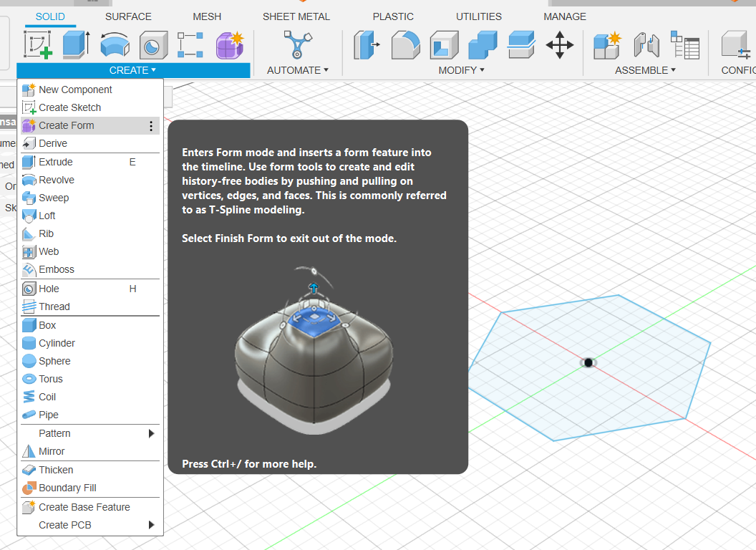Image resolution: width=756 pixels, height=550 pixels.
Task: Select Revolve in the Create menu
Action: click(90, 180)
